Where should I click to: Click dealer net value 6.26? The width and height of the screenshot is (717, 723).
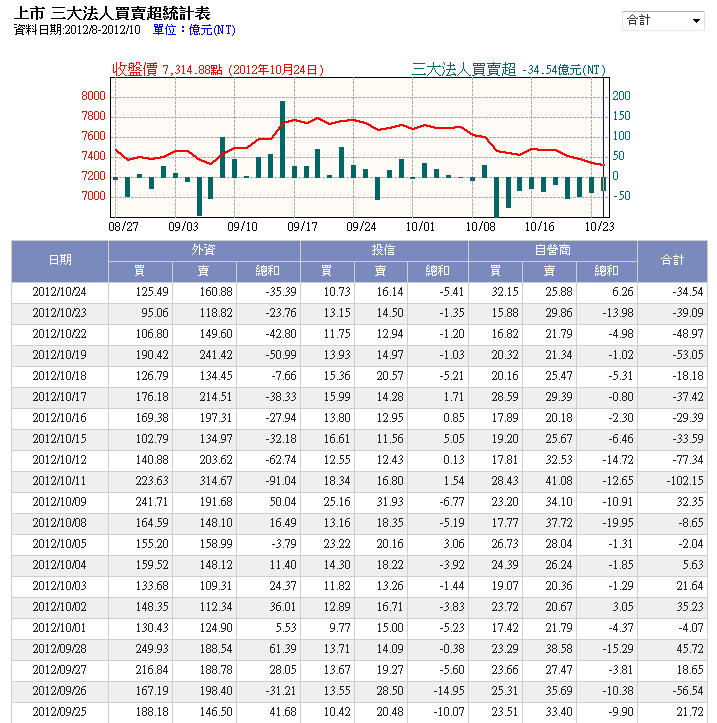click(x=623, y=292)
